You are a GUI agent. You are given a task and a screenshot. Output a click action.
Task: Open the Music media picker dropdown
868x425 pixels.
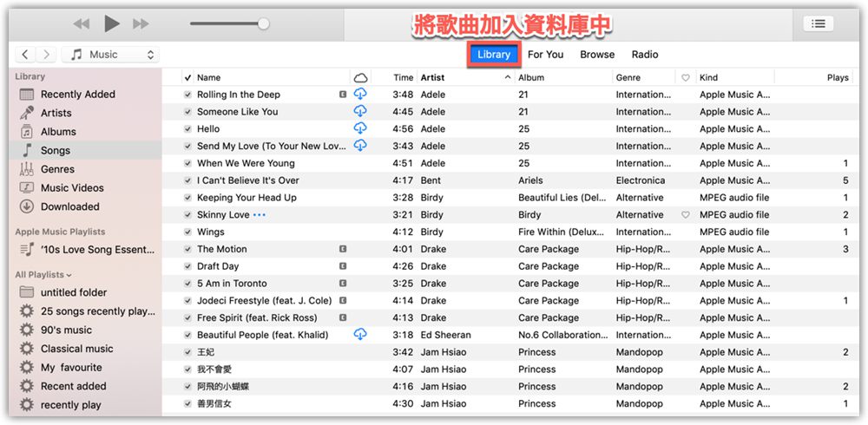[110, 55]
